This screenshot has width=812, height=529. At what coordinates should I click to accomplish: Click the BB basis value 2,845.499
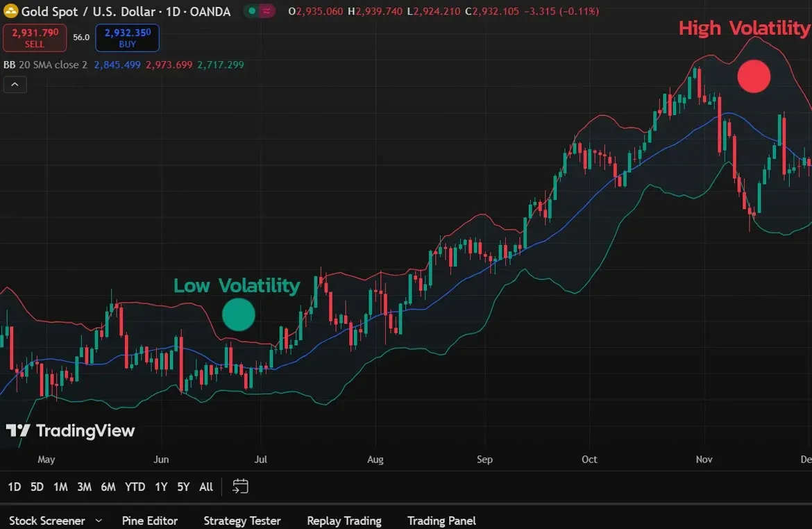click(x=117, y=65)
